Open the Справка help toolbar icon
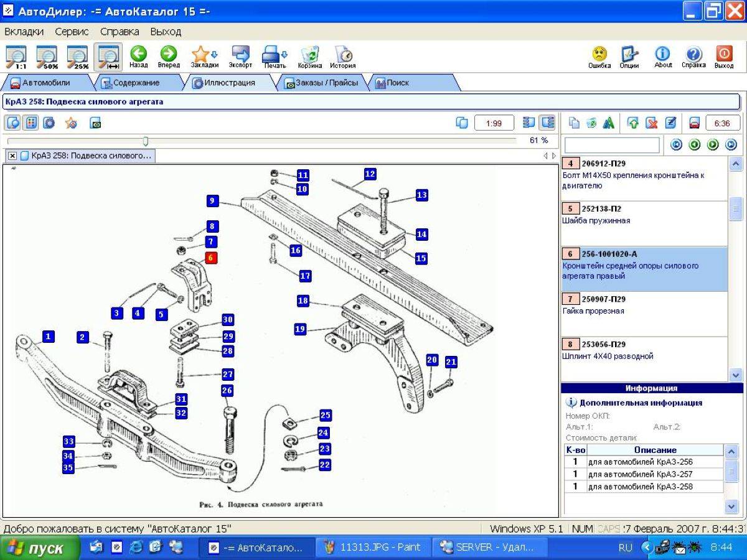 693,56
